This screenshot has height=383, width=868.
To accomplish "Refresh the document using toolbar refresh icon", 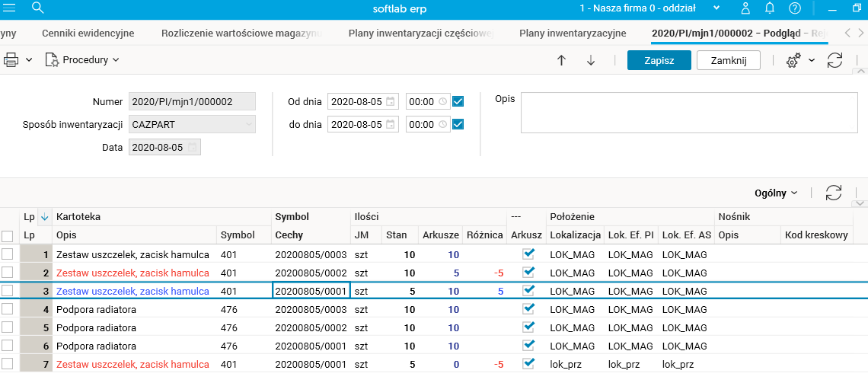I will click(834, 60).
